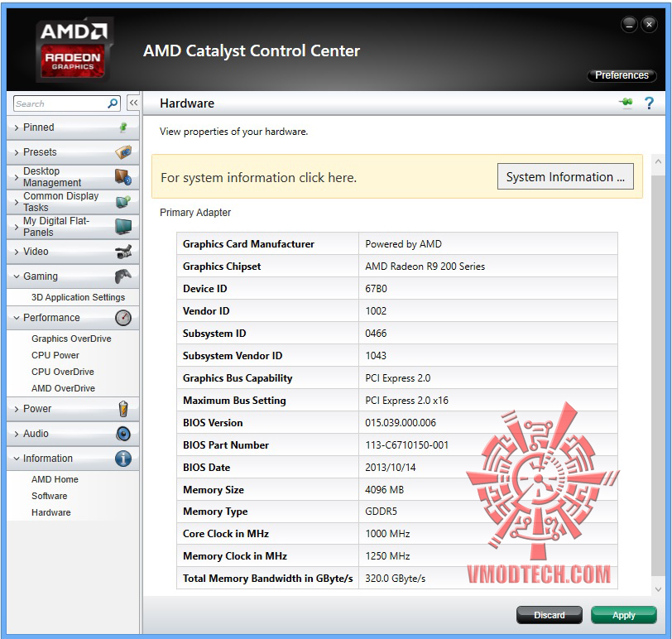Click the 'AMD Radeon R9 200 Series' value
Viewport: 672px width, 639px height.
tap(425, 267)
